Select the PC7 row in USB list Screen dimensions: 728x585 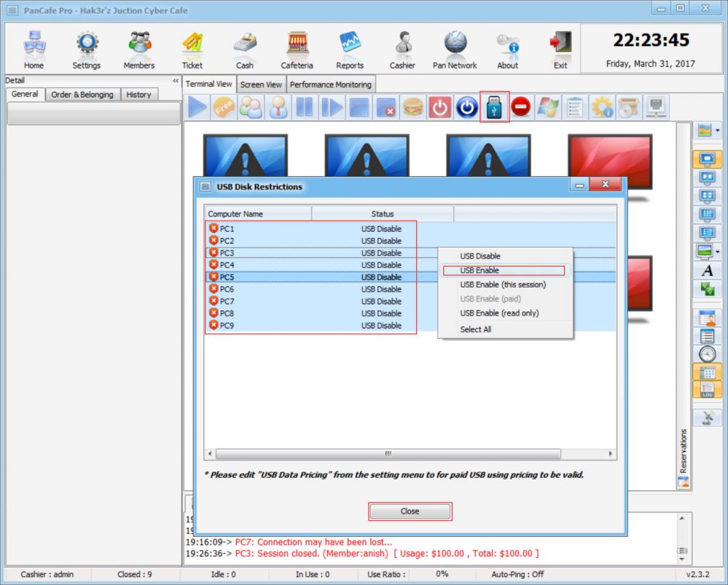pyautogui.click(x=321, y=302)
